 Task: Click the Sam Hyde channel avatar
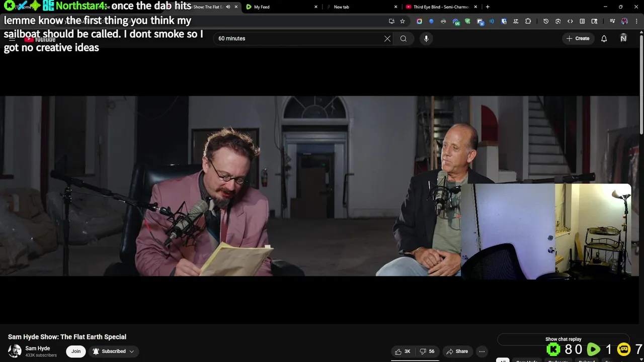point(15,351)
